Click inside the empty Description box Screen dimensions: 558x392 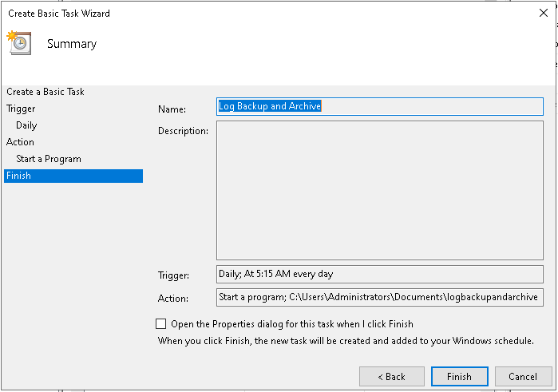tap(379, 190)
